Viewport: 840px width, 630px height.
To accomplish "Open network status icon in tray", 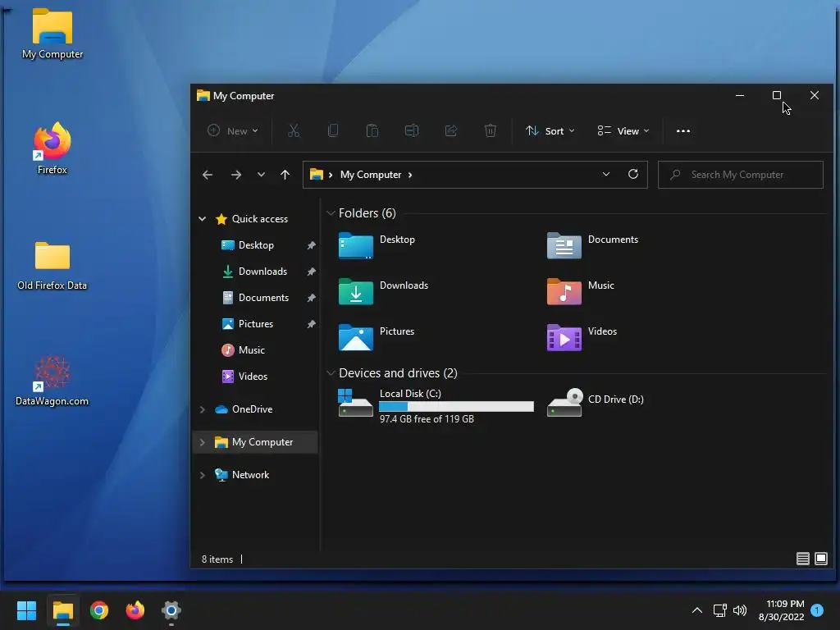I will point(719,610).
